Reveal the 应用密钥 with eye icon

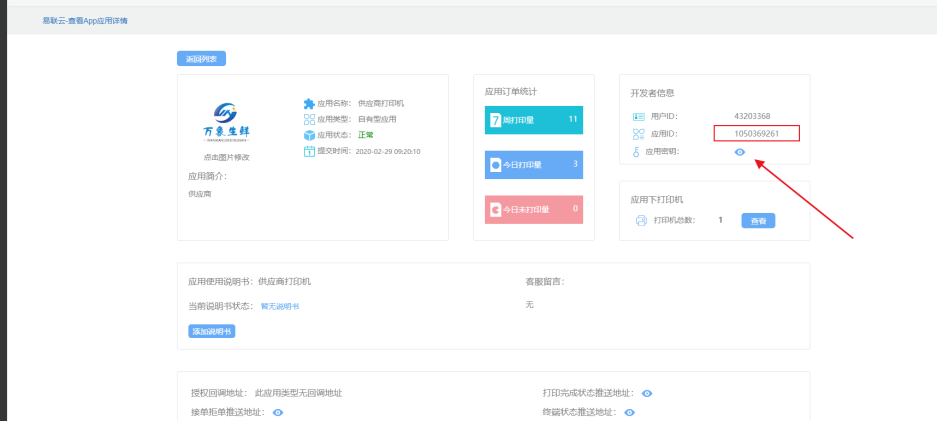740,152
